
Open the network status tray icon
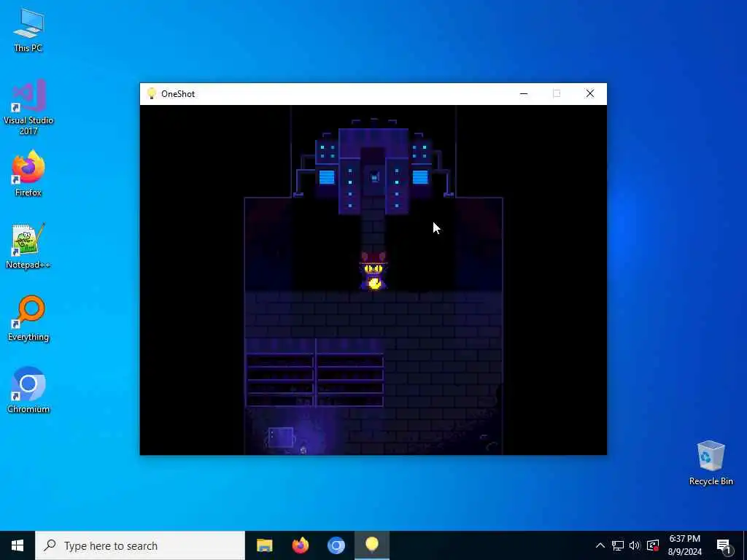click(618, 545)
